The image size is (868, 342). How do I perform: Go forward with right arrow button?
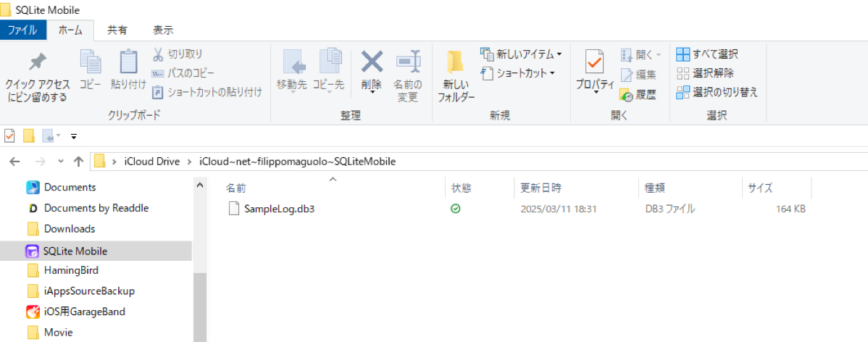41,162
